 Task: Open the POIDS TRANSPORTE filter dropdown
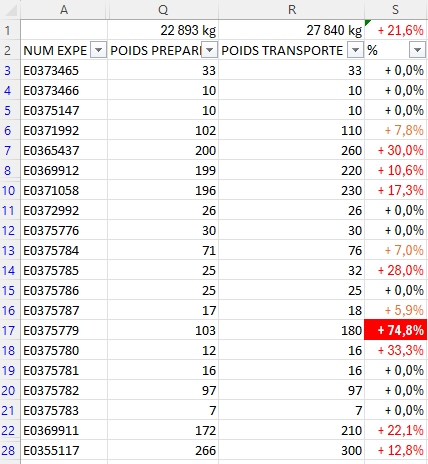[356, 51]
